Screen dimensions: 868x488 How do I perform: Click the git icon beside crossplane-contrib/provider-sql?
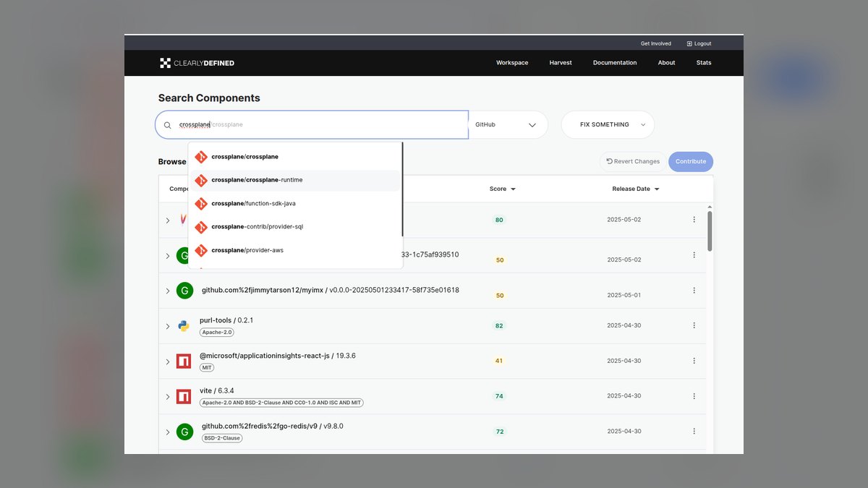201,227
